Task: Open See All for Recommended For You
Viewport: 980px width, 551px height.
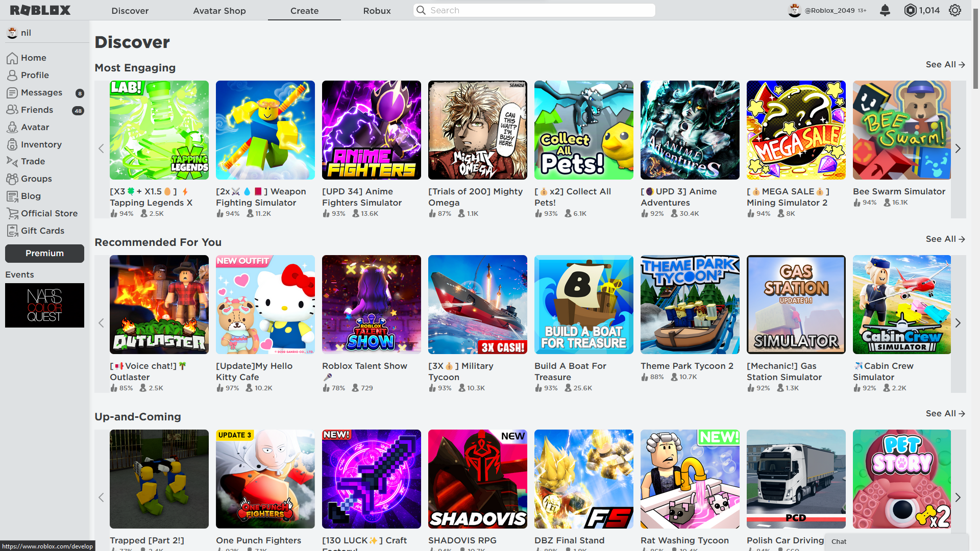Action: tap(945, 239)
